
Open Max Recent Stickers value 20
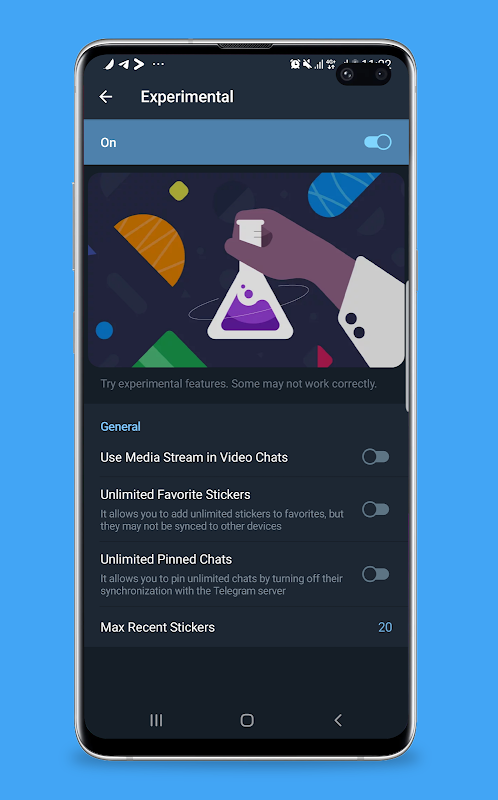[385, 627]
